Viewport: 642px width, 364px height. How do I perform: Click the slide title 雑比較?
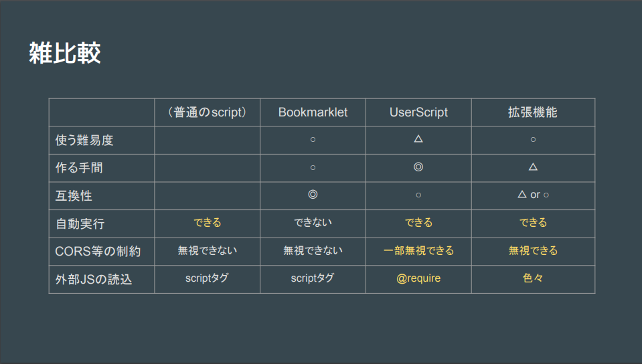65,54
